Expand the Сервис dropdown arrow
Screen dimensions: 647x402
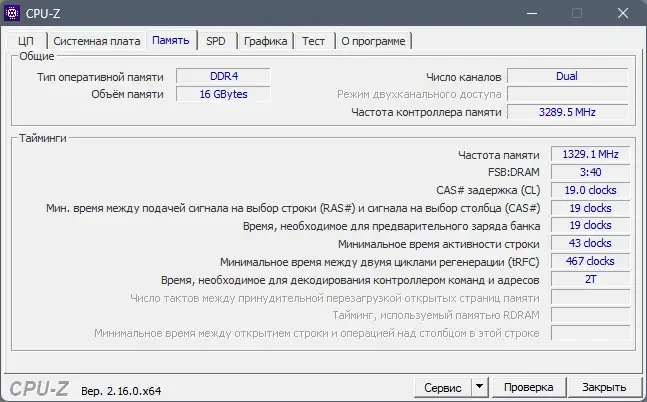(x=479, y=388)
